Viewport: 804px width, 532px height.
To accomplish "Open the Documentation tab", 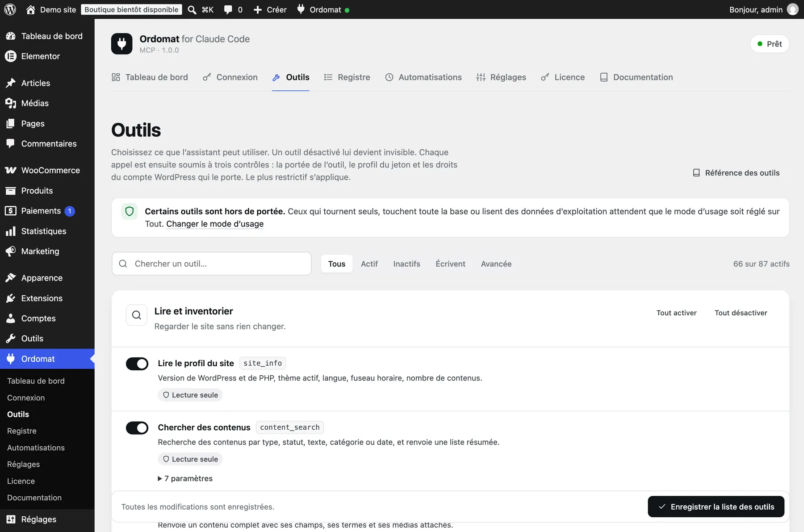I will pos(636,77).
